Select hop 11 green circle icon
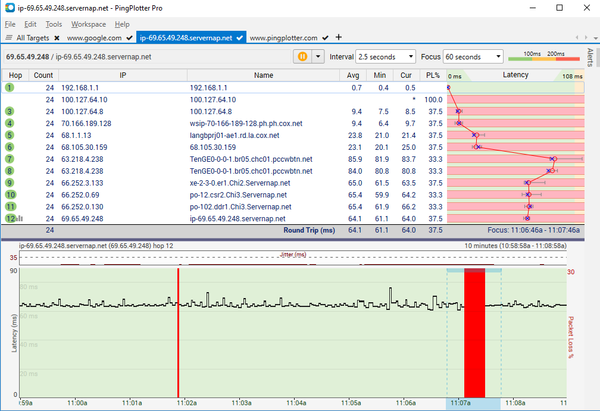This screenshot has height=411, width=600. point(10,207)
